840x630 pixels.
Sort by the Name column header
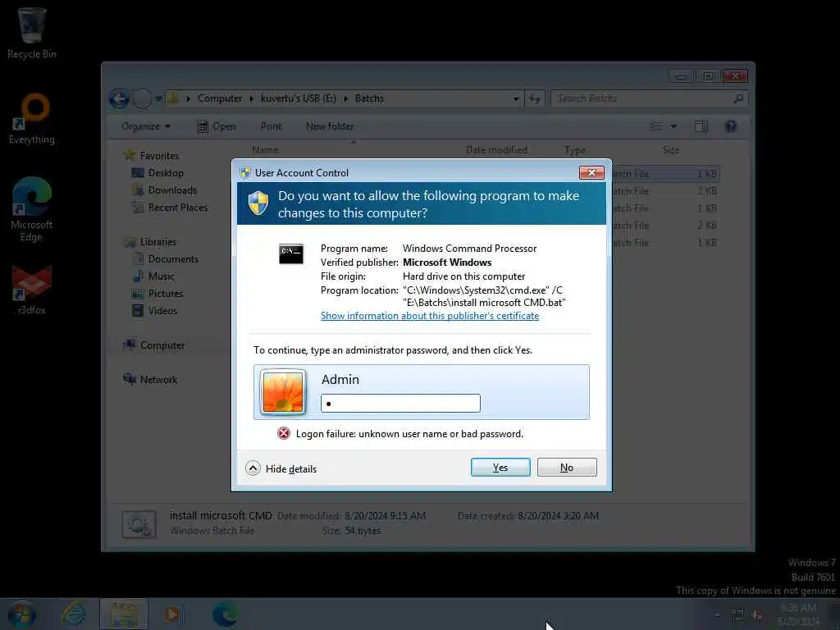pos(265,150)
